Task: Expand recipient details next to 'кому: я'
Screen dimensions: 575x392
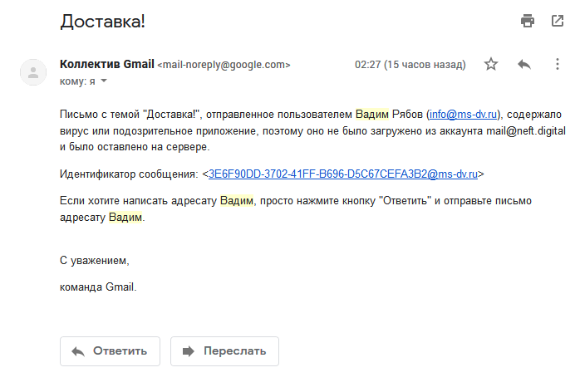Action: (104, 81)
